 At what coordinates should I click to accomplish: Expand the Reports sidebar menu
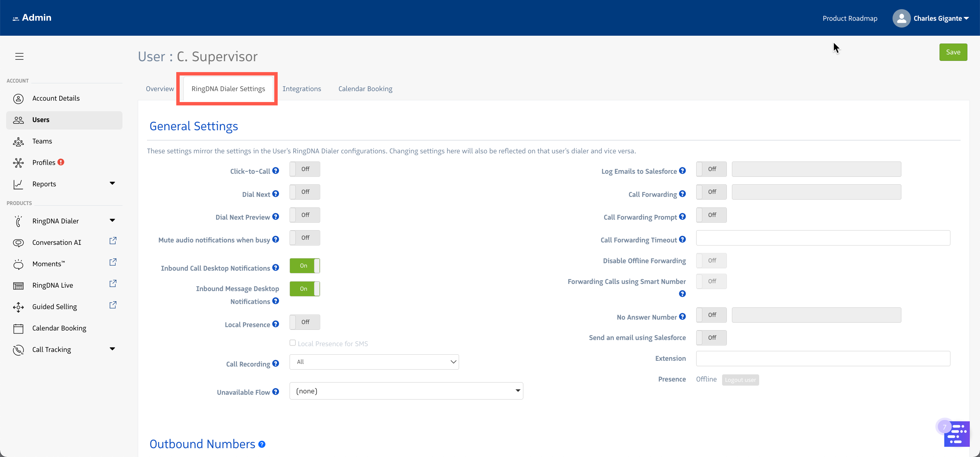[112, 184]
